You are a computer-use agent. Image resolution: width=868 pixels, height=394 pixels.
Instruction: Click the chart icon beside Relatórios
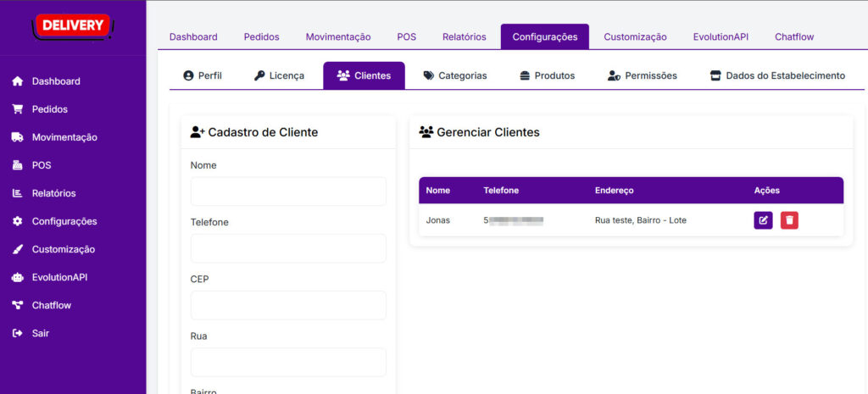click(18, 193)
